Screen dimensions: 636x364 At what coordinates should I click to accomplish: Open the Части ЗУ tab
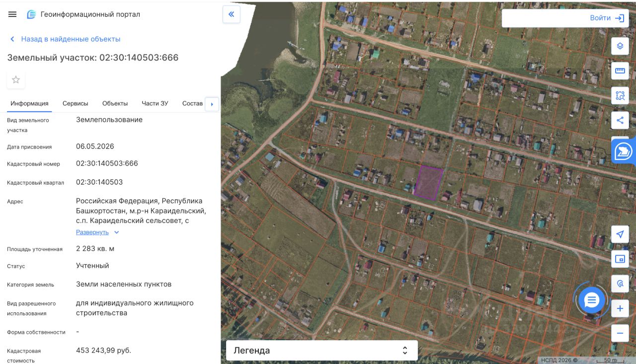click(155, 103)
